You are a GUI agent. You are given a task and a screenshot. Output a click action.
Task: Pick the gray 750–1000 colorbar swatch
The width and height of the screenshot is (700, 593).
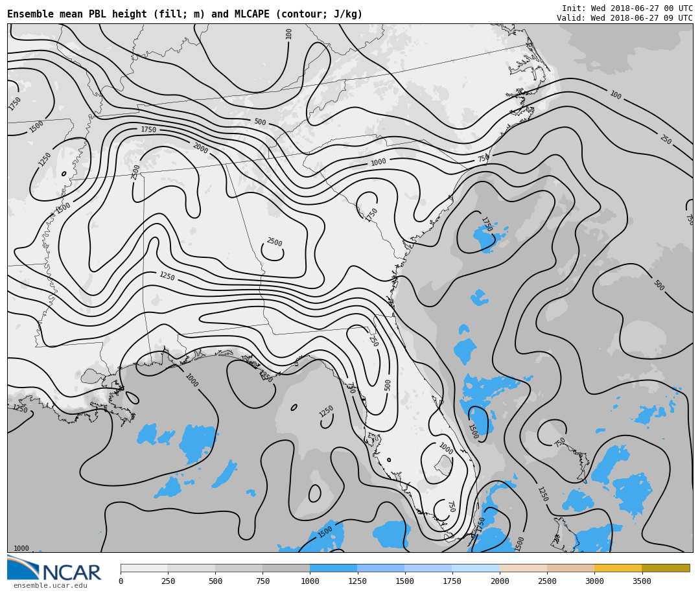click(286, 568)
